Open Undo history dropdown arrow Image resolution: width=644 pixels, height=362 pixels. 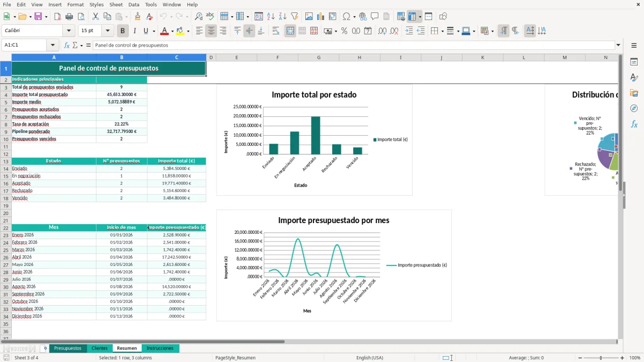coord(171,17)
